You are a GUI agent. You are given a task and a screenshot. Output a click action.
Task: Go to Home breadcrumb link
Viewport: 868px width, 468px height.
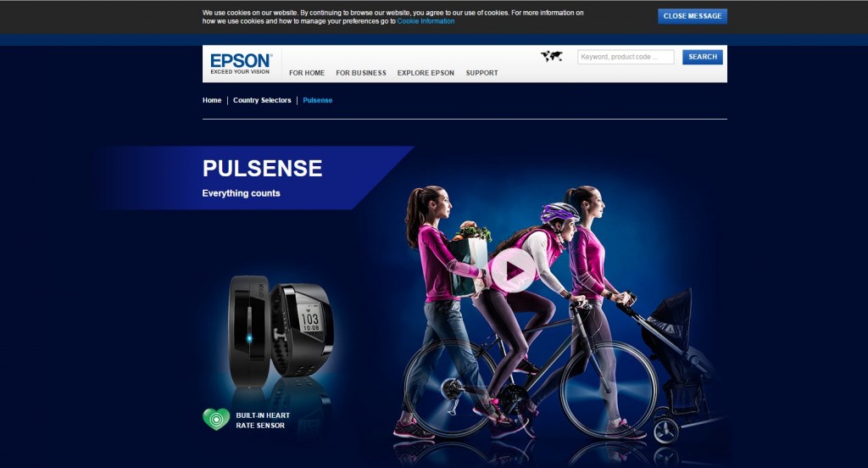(x=212, y=100)
